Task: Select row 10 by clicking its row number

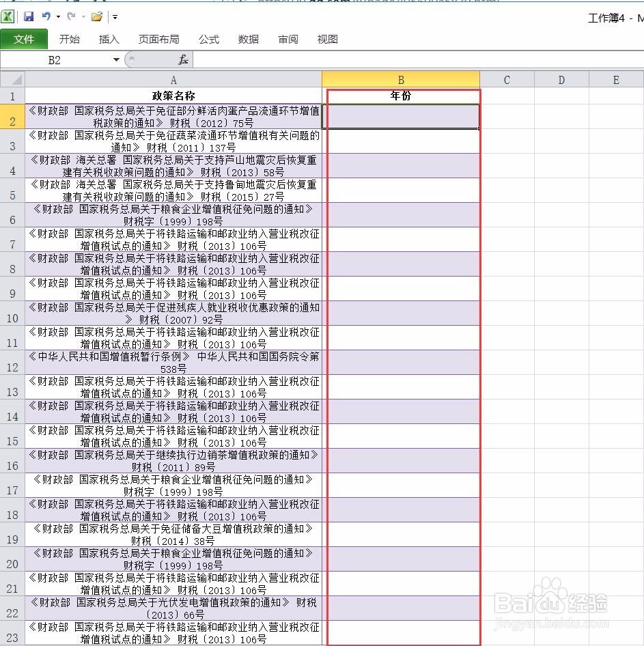Action: pos(12,317)
